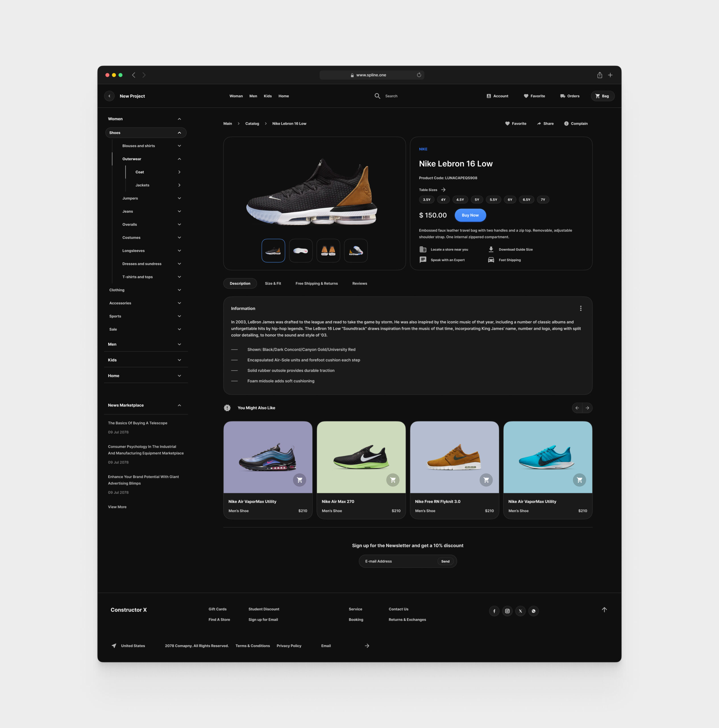Click Fast Shipping option
Image resolution: width=719 pixels, height=728 pixels.
504,260
